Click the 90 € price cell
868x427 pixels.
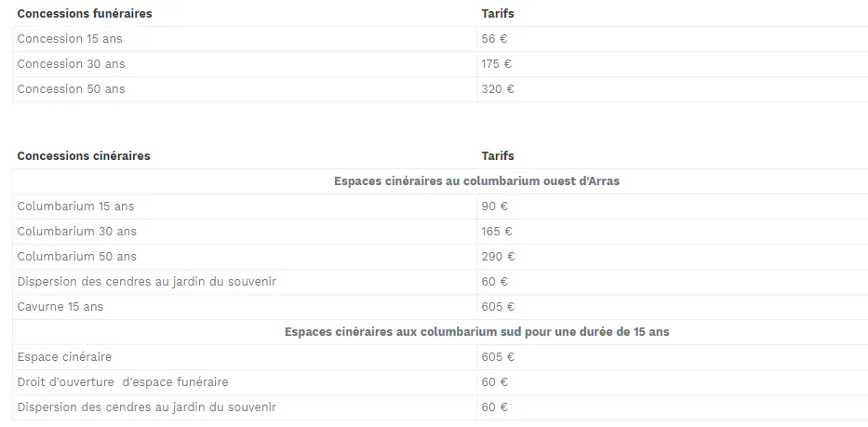(x=494, y=207)
